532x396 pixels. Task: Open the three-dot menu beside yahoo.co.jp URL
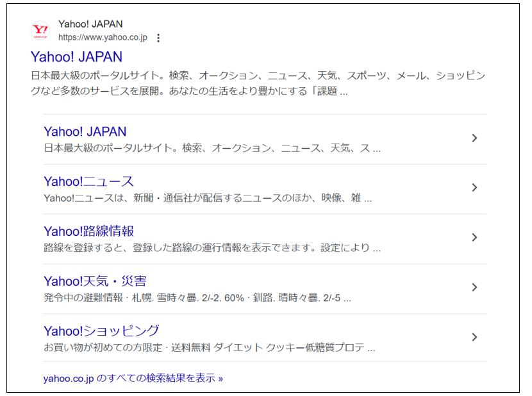pyautogui.click(x=158, y=38)
